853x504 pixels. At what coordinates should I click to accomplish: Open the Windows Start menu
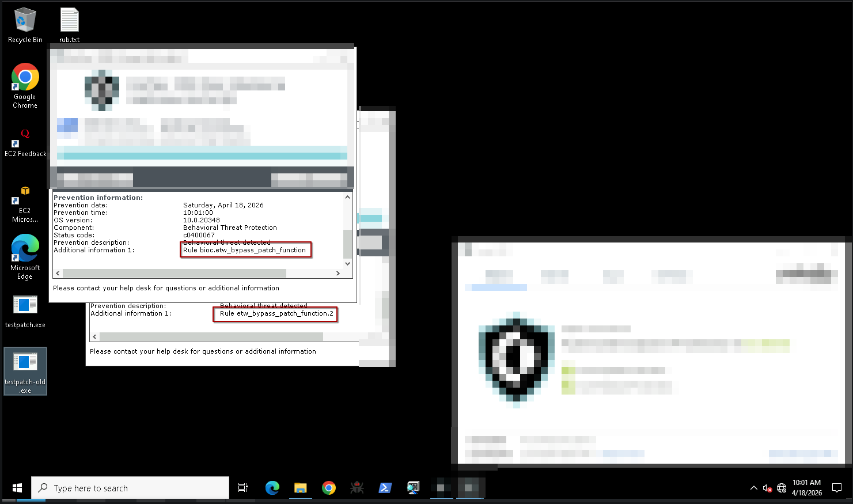[17, 488]
